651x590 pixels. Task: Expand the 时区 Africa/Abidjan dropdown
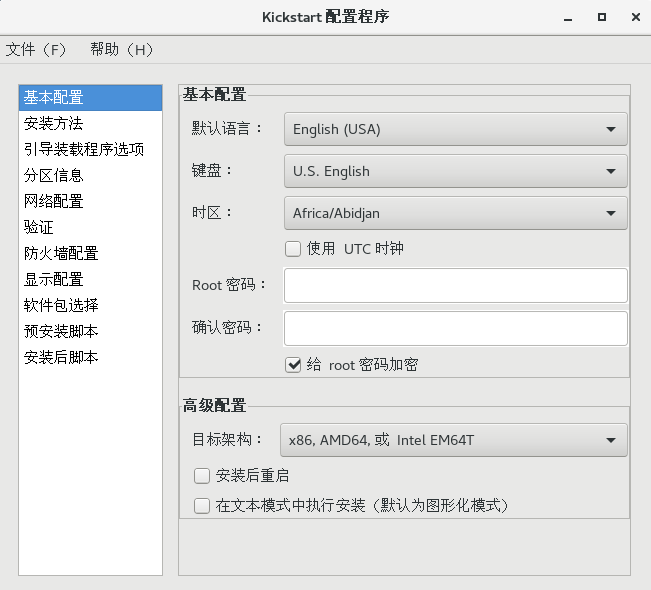(x=455, y=213)
